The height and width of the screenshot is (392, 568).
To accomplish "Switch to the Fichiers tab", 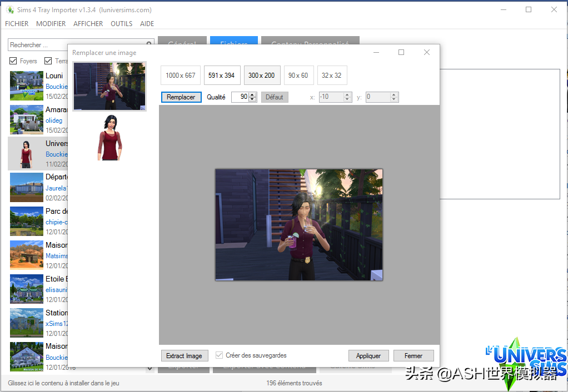I will (234, 40).
